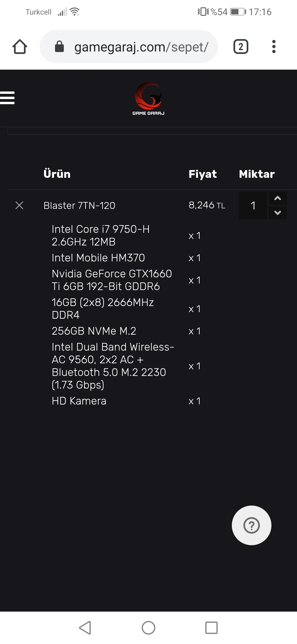Tap the lock icon for site info
The width and height of the screenshot is (297, 644).
[59, 47]
